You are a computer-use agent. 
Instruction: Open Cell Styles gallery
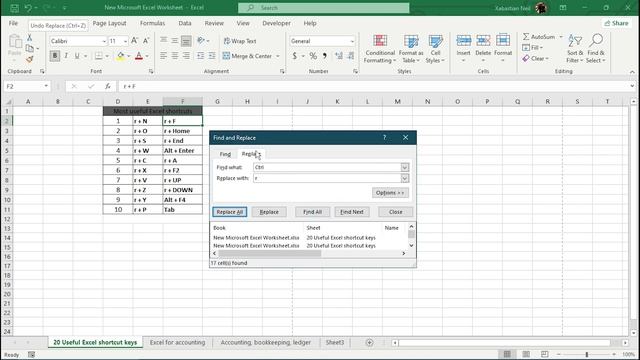point(435,49)
